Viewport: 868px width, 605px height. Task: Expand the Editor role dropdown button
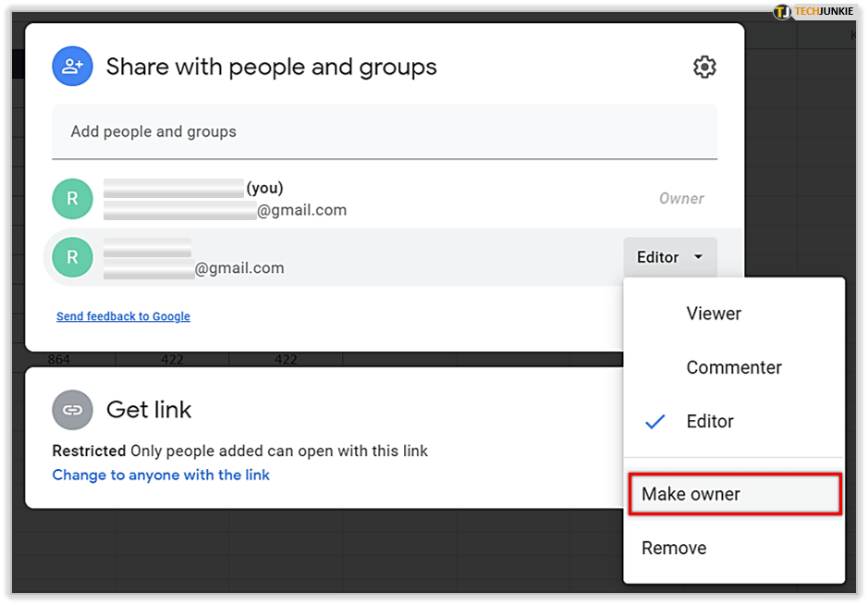tap(670, 257)
